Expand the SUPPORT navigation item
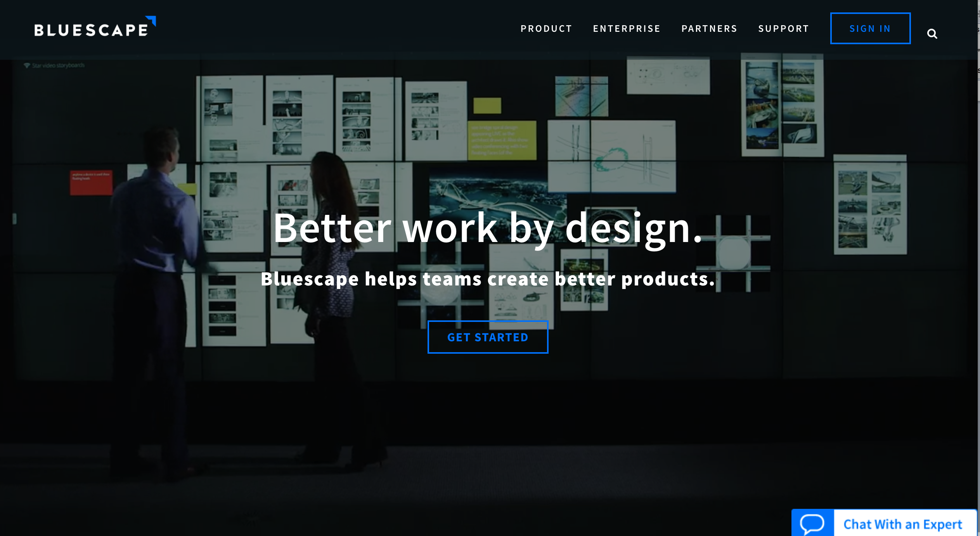Viewport: 980px width, 536px height. click(783, 28)
